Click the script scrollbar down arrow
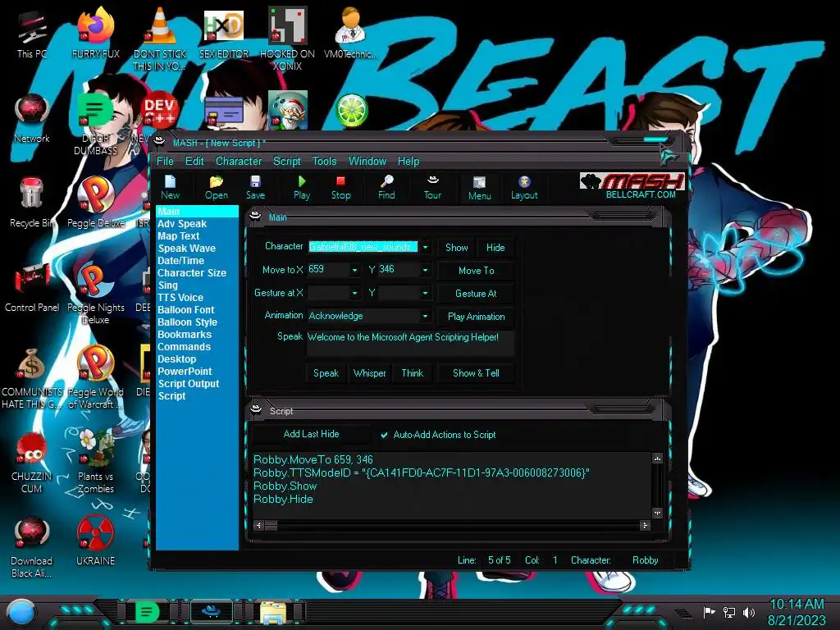The height and width of the screenshot is (630, 840). [x=657, y=514]
